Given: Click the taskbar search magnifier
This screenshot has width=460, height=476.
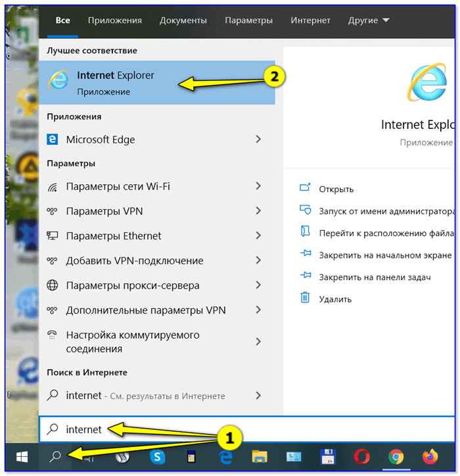Looking at the screenshot, I should point(55,456).
